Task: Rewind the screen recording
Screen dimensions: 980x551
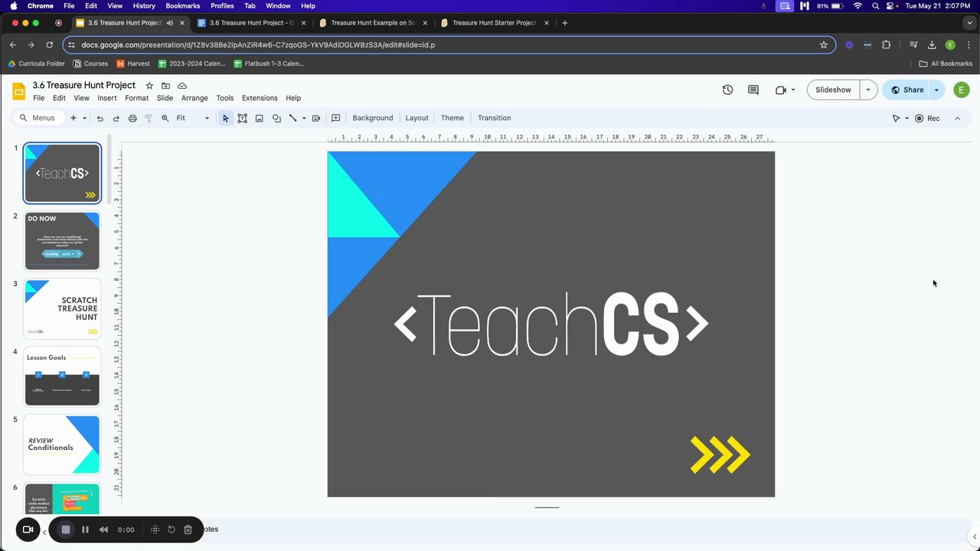Action: pos(103,530)
